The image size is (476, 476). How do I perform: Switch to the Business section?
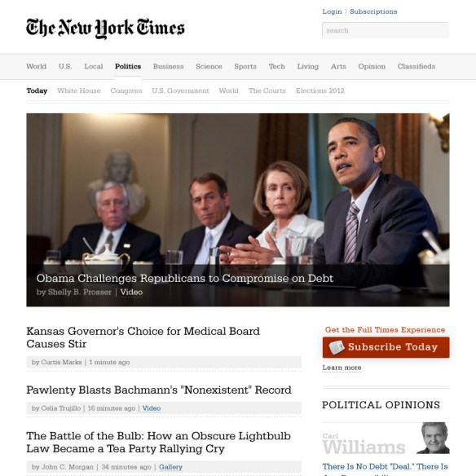[x=168, y=66]
